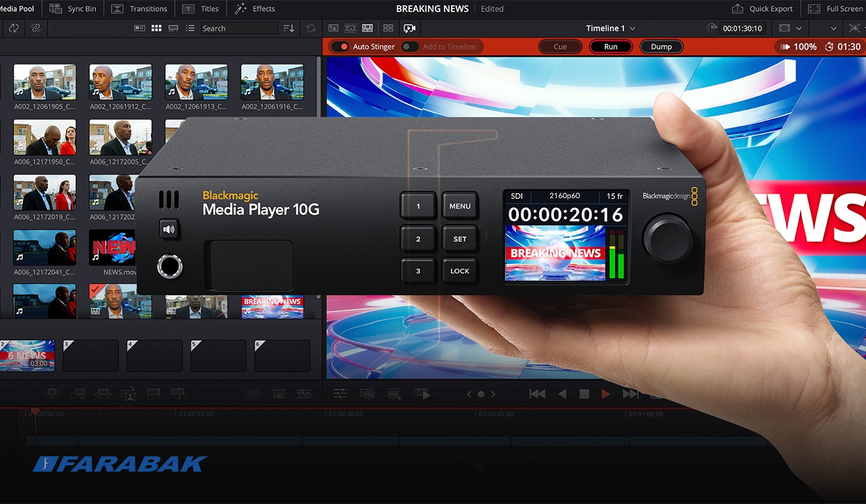Switch media pool to filmstrip view
866x504 pixels.
pos(173,28)
